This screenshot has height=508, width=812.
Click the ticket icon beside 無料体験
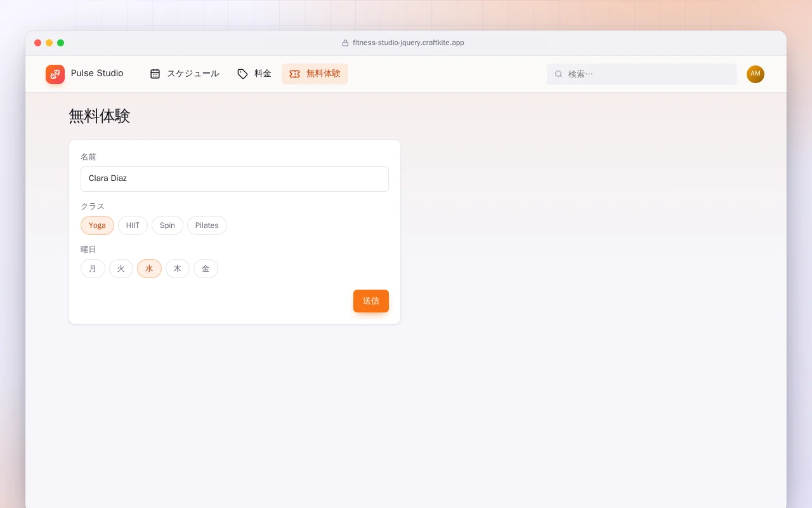(x=294, y=74)
